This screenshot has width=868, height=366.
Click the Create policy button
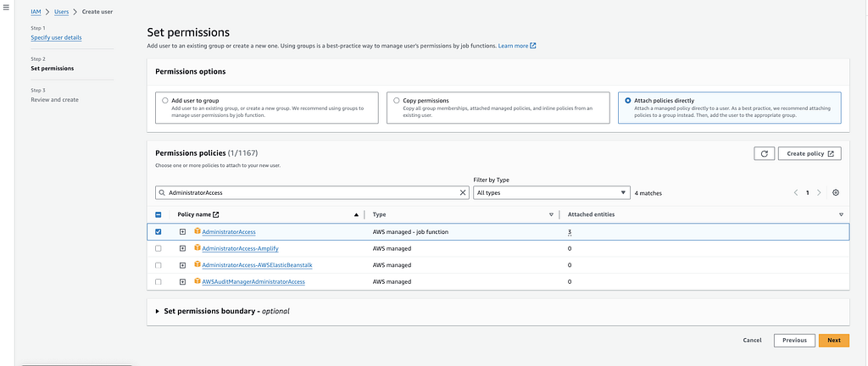[810, 153]
